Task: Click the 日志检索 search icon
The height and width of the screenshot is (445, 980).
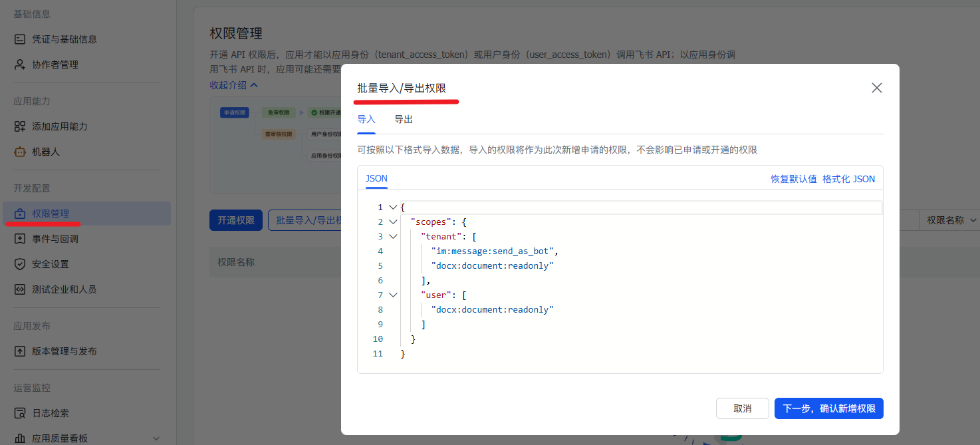Action: [x=20, y=413]
